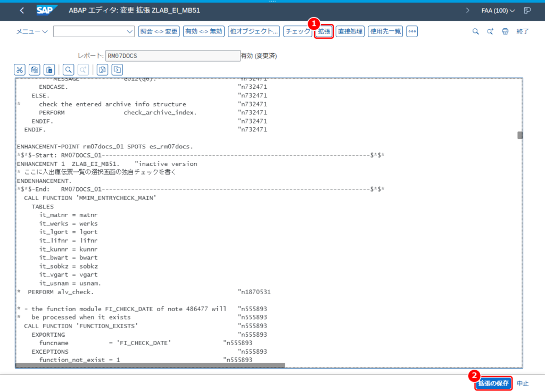Open the top-right search magnifier
Image resolution: width=545 pixels, height=392 pixels.
point(475,31)
